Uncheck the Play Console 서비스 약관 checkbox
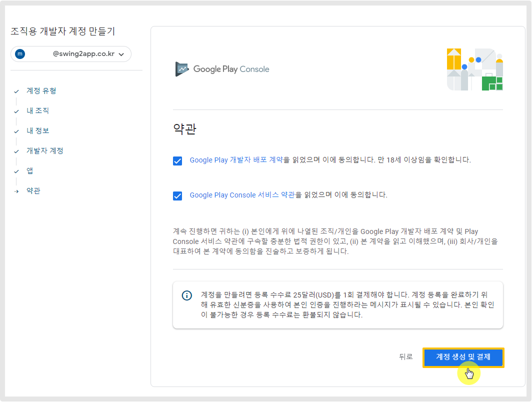This screenshot has width=532, height=402. 177,196
